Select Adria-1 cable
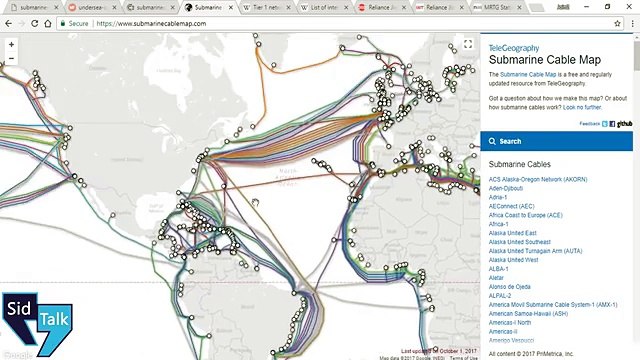Image resolution: width=640 pixels, height=360 pixels. (x=498, y=197)
